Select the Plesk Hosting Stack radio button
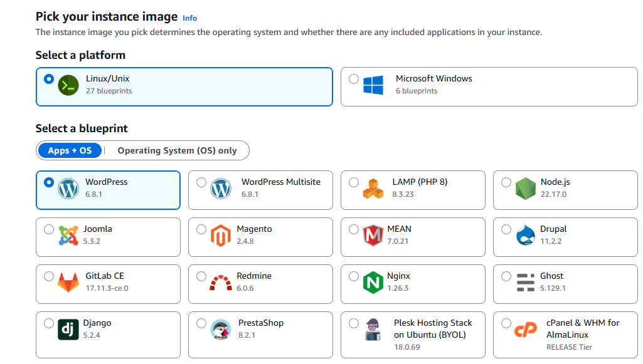The image size is (643, 364). tap(354, 323)
